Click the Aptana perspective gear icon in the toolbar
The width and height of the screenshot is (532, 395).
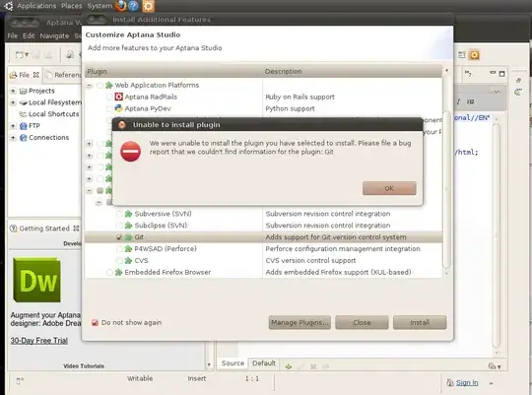coord(474,54)
